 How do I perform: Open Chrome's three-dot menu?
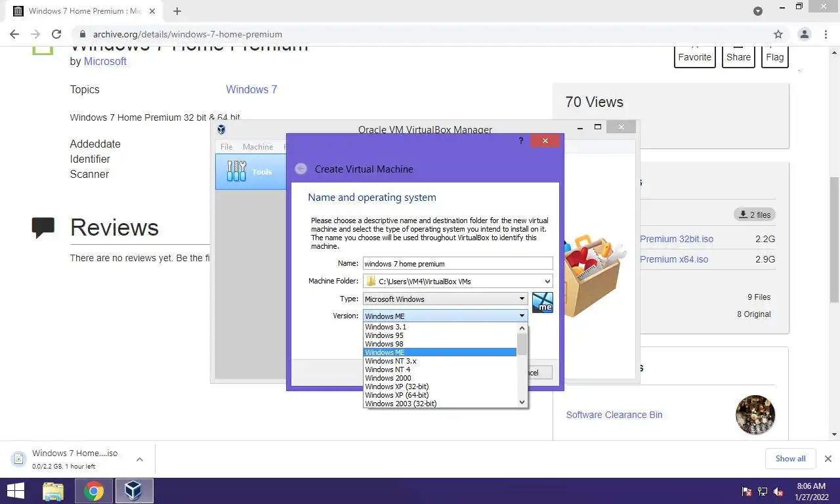click(826, 34)
